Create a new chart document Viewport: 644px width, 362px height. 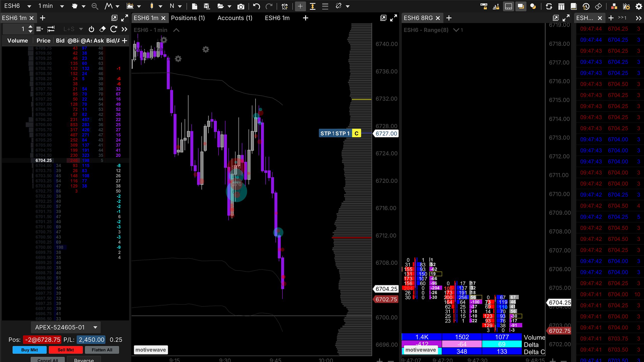194,6
